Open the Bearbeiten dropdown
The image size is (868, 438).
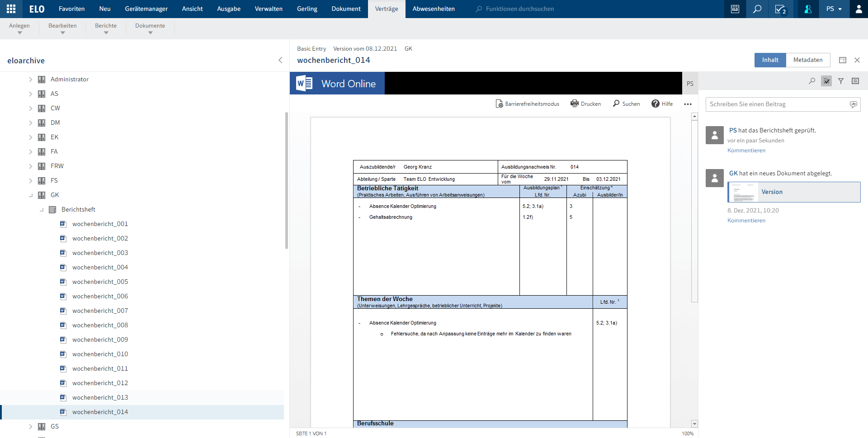62,28
